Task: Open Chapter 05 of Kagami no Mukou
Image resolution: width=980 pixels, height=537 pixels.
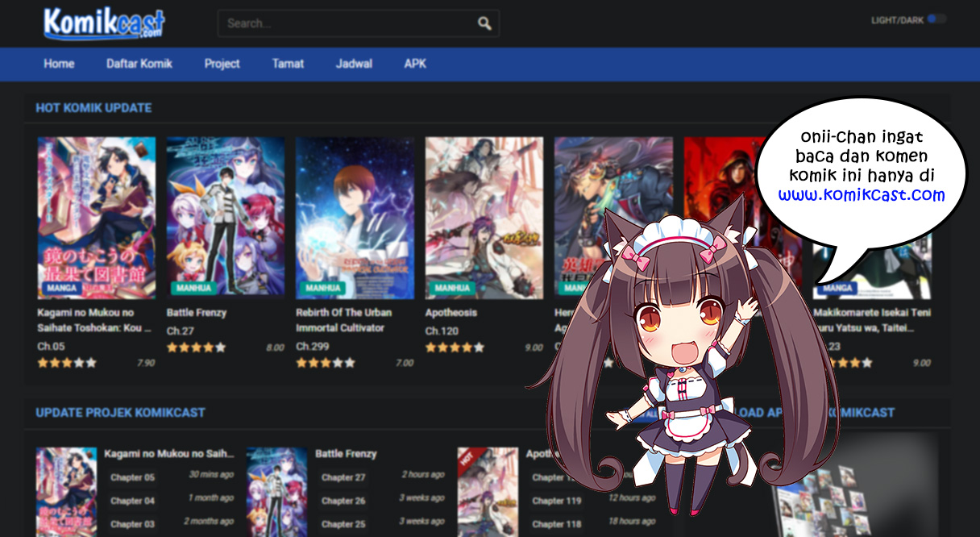Action: tap(132, 477)
